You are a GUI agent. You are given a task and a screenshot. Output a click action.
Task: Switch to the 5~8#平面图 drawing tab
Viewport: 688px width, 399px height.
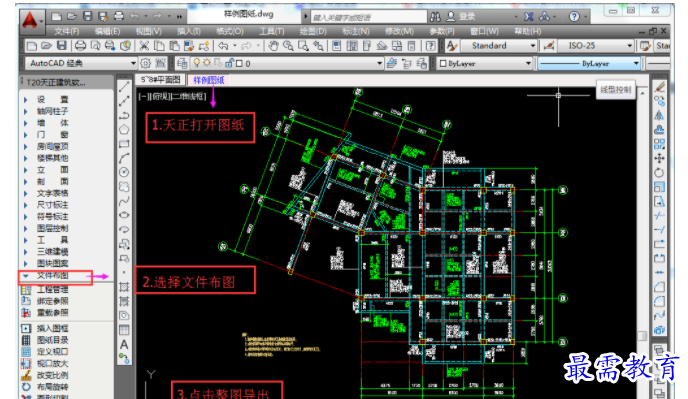(x=161, y=80)
